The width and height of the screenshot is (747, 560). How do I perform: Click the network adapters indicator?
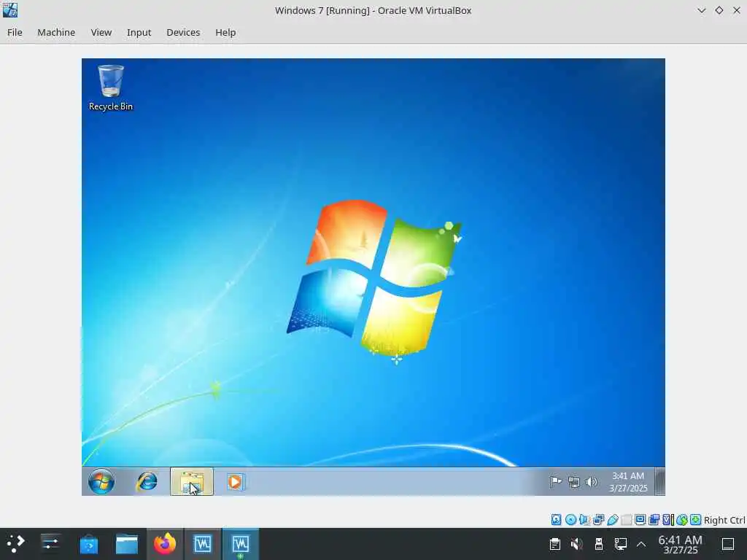tap(598, 519)
